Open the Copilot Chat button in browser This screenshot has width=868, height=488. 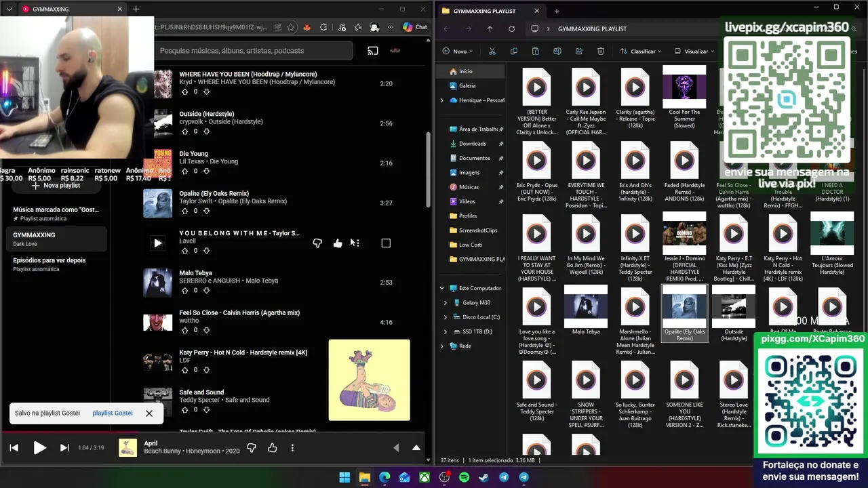point(414,27)
